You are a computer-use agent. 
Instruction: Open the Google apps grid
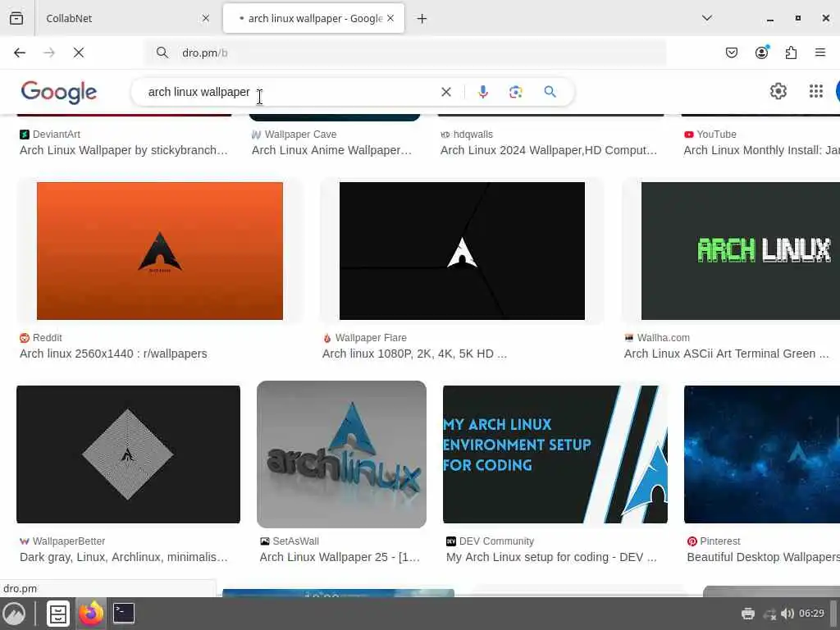816,92
